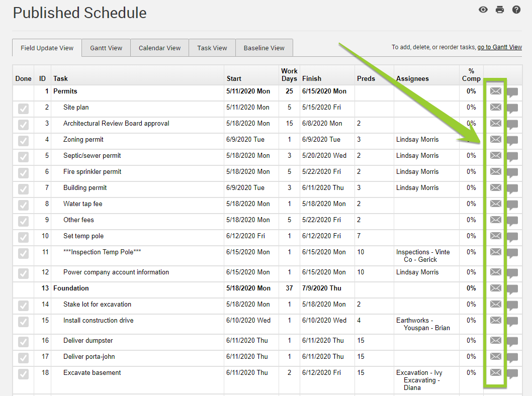Viewport: 532px width, 396px height.
Task: Mark Site plan task as done
Action: pyautogui.click(x=23, y=109)
